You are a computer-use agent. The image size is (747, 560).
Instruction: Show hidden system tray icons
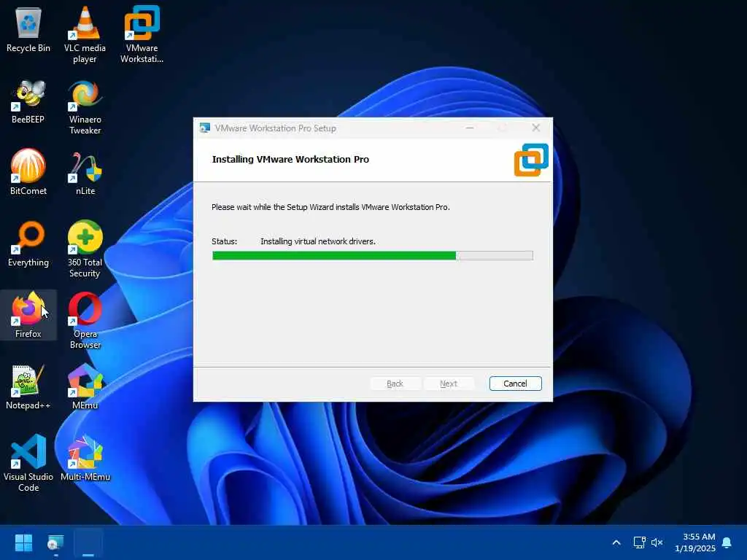coord(616,542)
